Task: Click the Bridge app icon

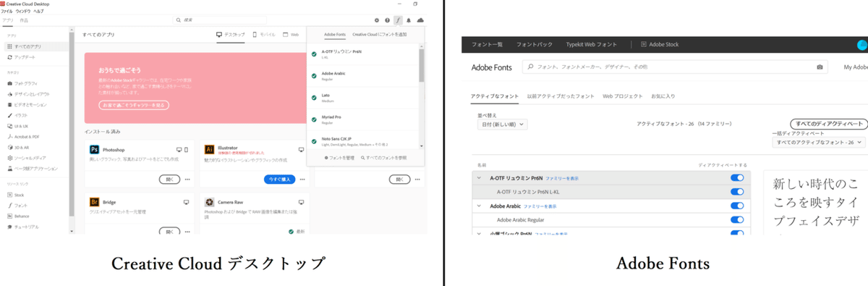Action: coord(94,202)
